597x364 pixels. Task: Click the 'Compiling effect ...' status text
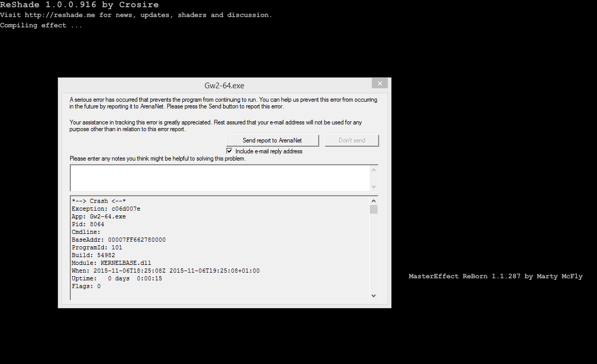coord(41,25)
